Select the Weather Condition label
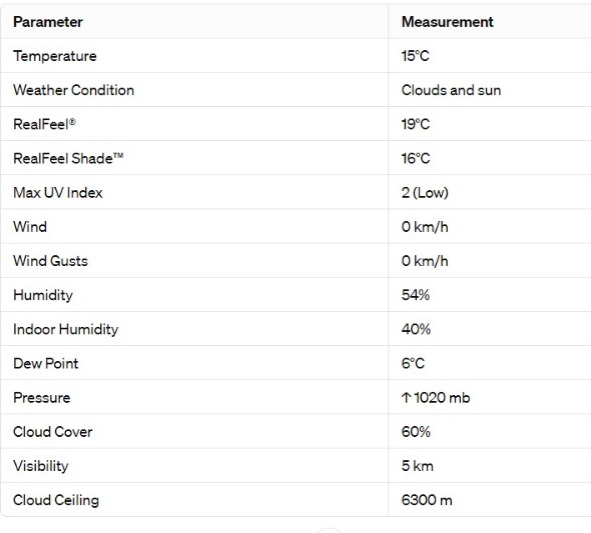This screenshot has width=591, height=533. point(74,90)
